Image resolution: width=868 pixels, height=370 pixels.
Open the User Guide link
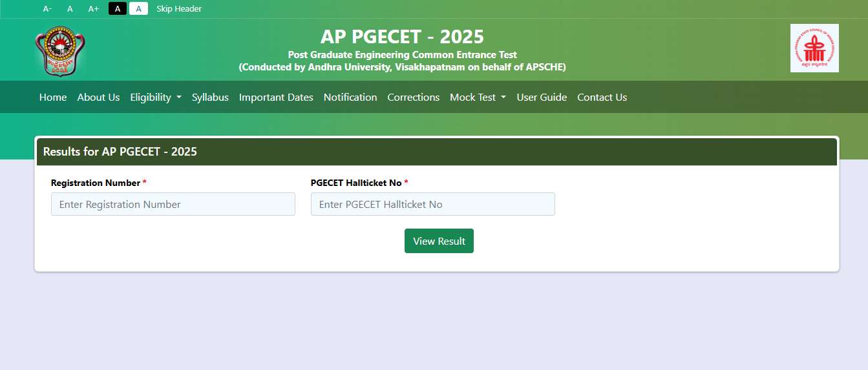542,98
